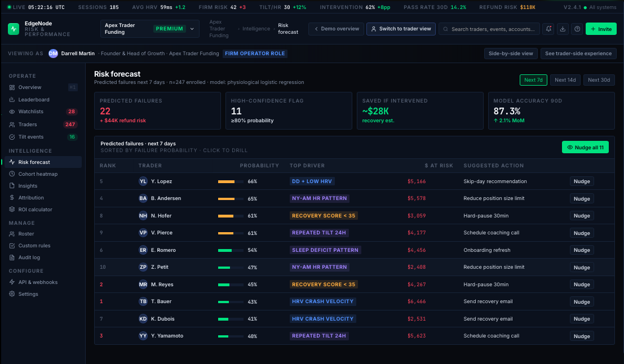Click the search traders input field
The height and width of the screenshot is (364, 624).
tap(489, 29)
